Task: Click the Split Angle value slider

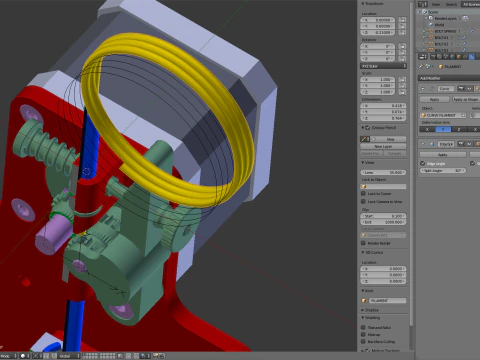Action: click(443, 170)
